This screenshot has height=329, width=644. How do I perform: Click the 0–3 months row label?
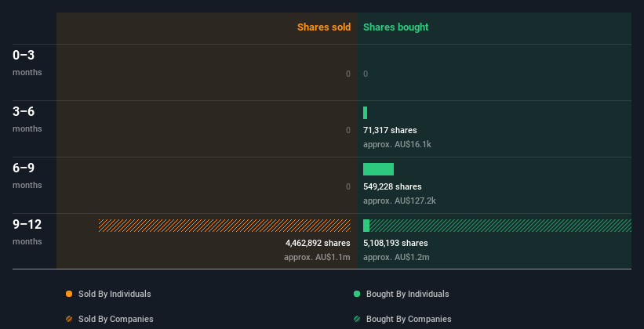tap(27, 63)
